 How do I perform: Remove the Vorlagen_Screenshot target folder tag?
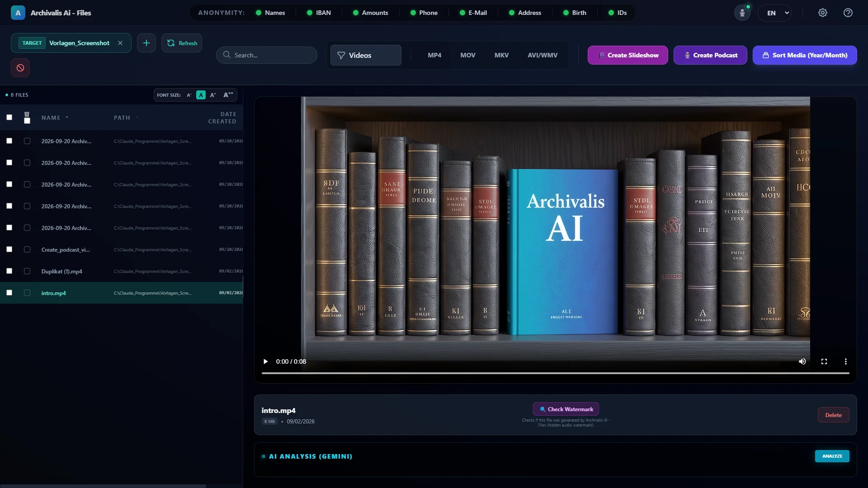coord(120,43)
